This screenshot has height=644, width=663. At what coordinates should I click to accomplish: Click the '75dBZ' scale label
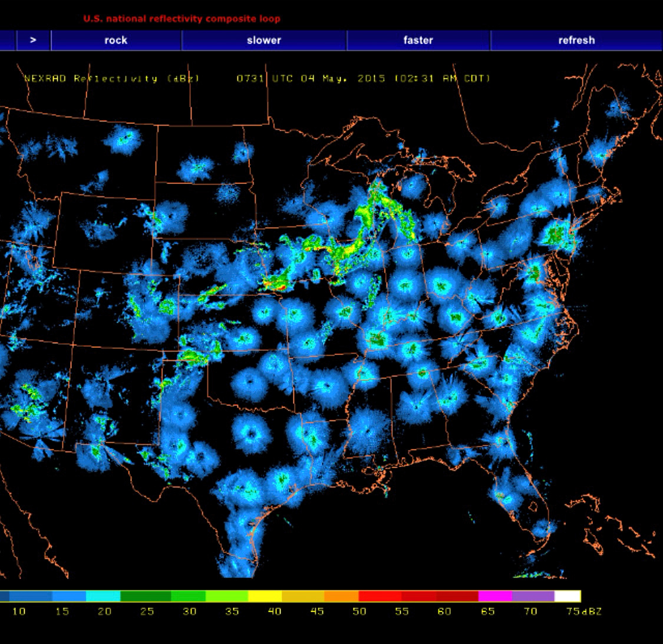click(587, 612)
